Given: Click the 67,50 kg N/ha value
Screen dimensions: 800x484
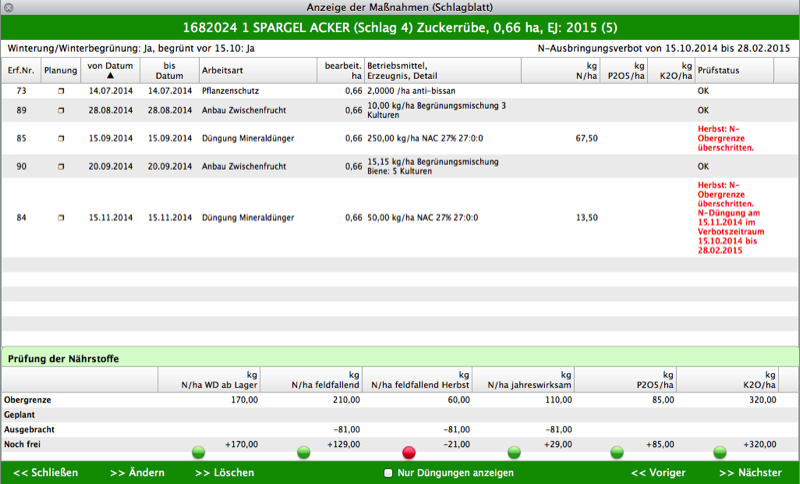Looking at the screenshot, I should tap(586, 138).
